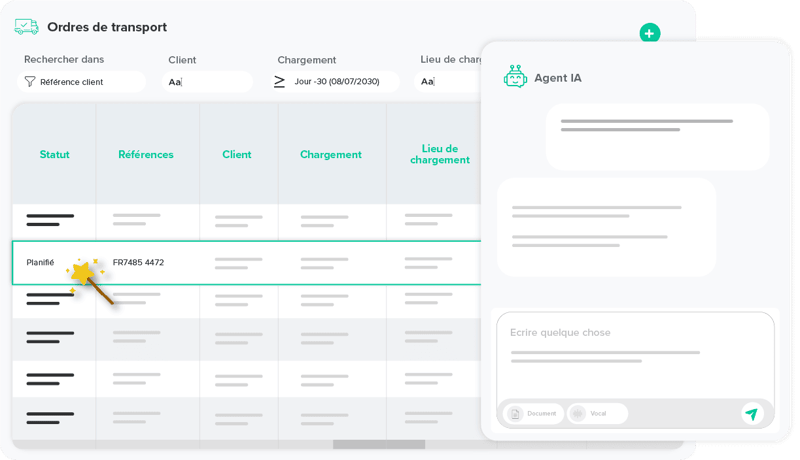Sort by the Statut column header
This screenshot has height=460, width=800.
pyautogui.click(x=54, y=155)
